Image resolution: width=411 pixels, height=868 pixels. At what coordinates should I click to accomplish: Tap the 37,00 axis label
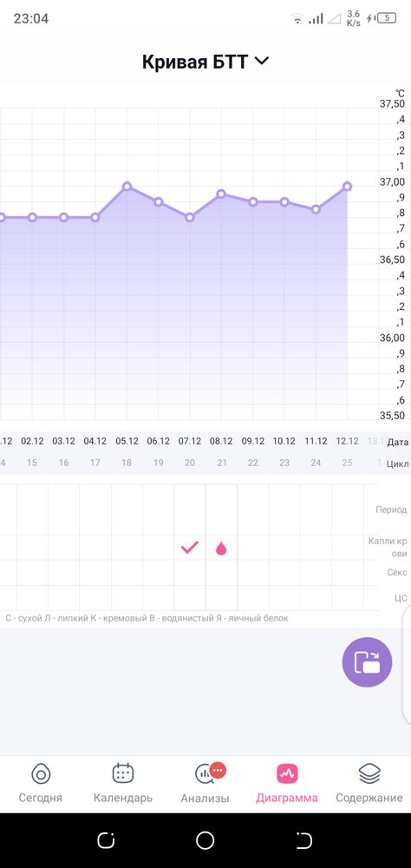point(392,182)
